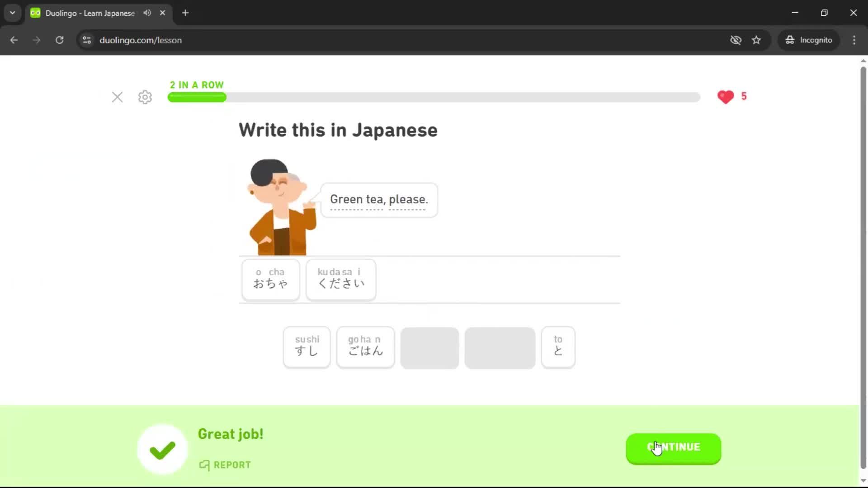Screen dimensions: 868x488
Task: Open Chrome's three-dot menu
Action: [854, 40]
